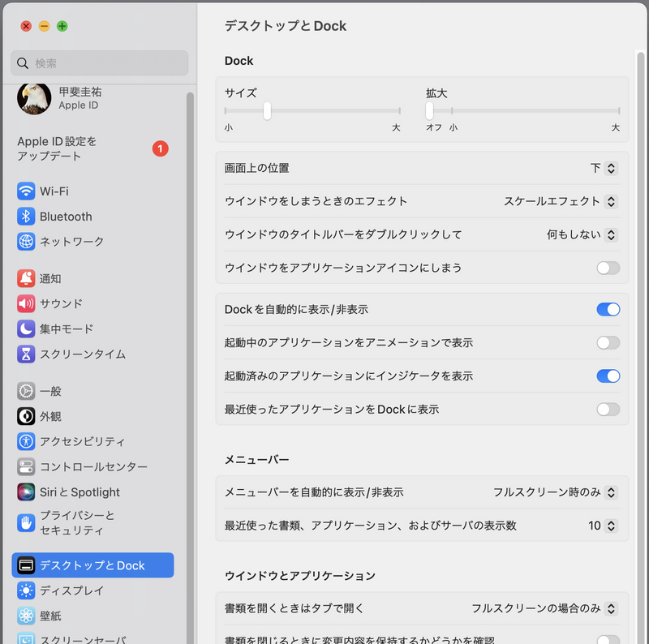Go to ディスプレイ settings
The width and height of the screenshot is (649, 644).
pos(92,590)
